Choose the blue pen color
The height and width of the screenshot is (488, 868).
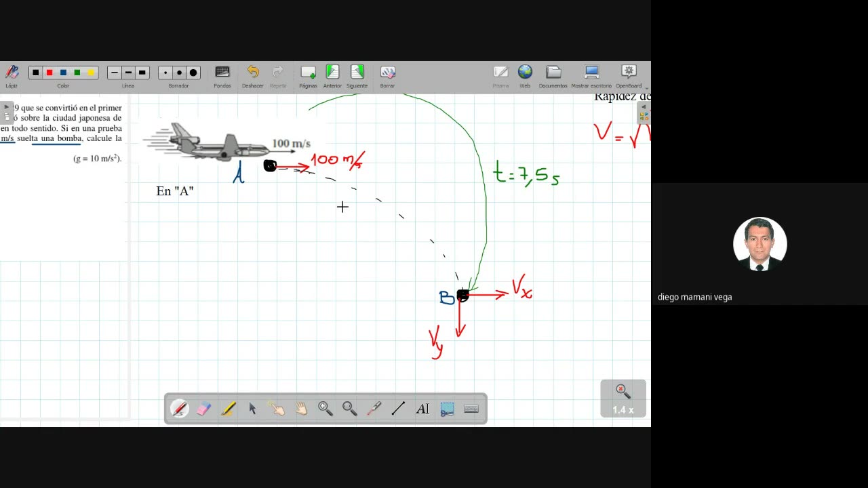63,73
